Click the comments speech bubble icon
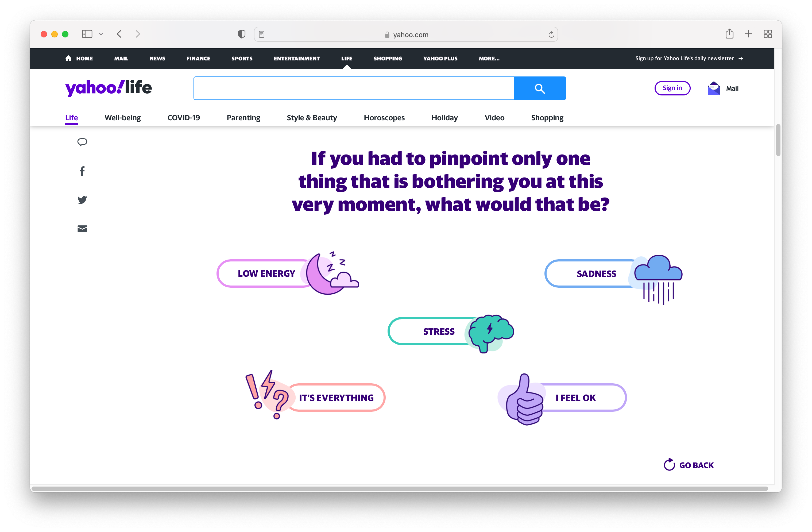The width and height of the screenshot is (812, 532). coord(82,142)
